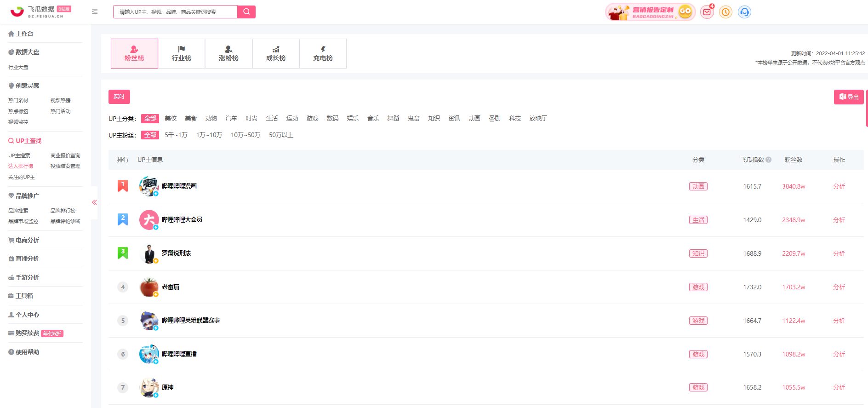
Task: Click the 原神 avatar
Action: 149,387
